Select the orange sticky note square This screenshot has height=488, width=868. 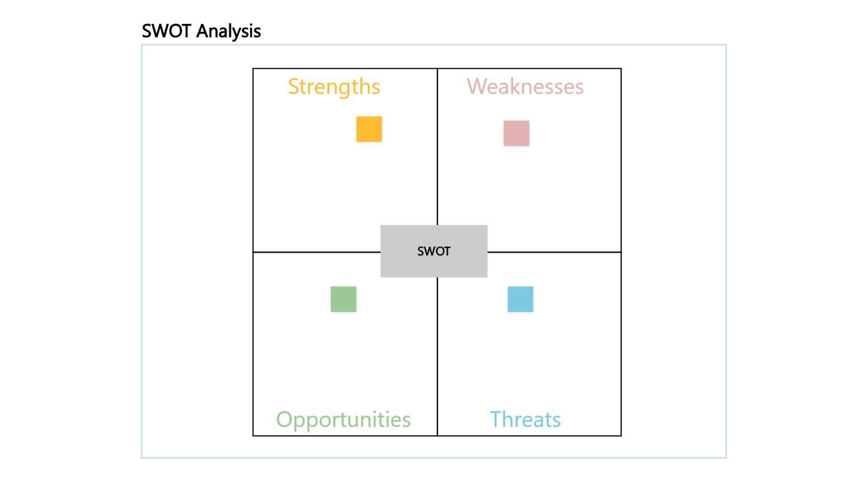click(x=369, y=129)
